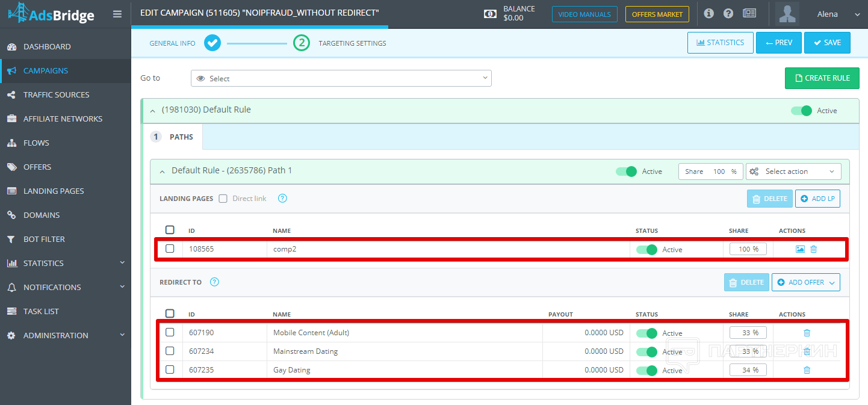Viewport: 868px width, 405px height.
Task: Click the info icon in header
Action: (708, 14)
